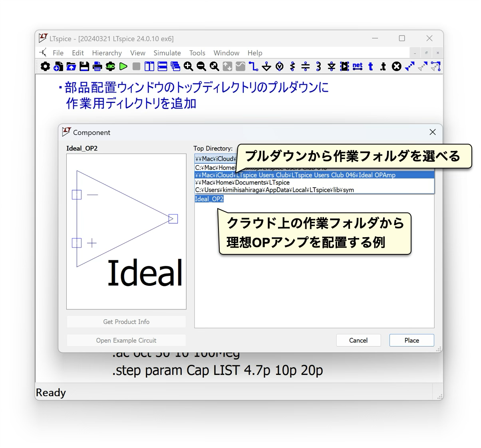Select Ideal_OP2 in the component list
Viewport: 481px width, 448px height.
tap(209, 199)
